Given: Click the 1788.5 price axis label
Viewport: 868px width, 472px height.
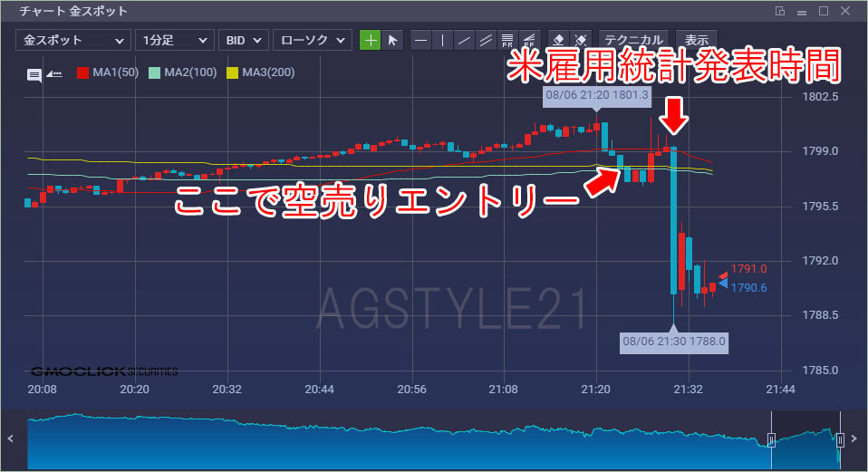Looking at the screenshot, I should point(820,315).
